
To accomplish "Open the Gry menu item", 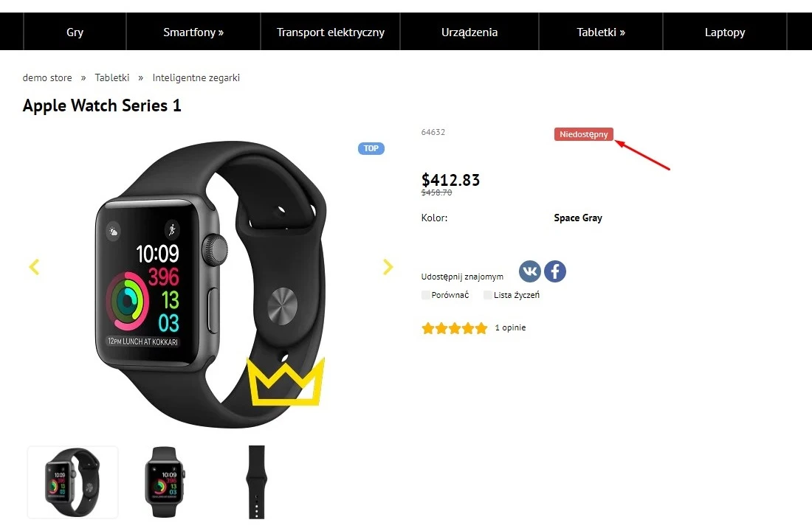I will (x=75, y=32).
